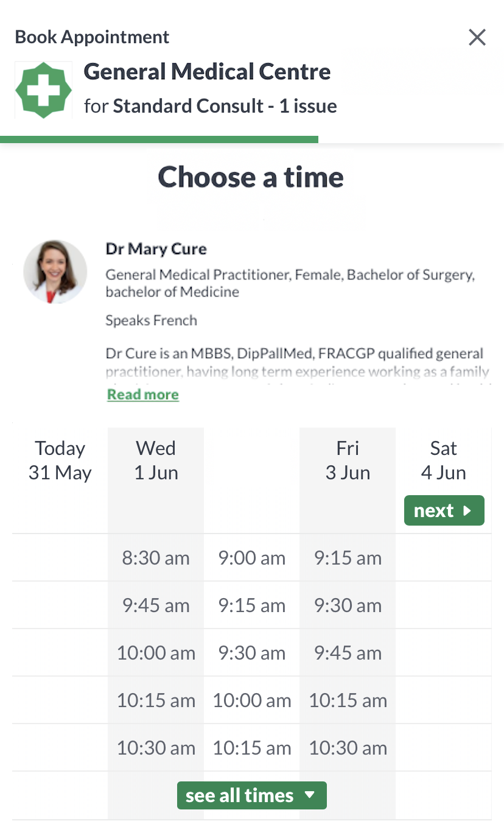
Task: Book 9:15 am on Fri 3 Jun
Action: click(x=348, y=558)
